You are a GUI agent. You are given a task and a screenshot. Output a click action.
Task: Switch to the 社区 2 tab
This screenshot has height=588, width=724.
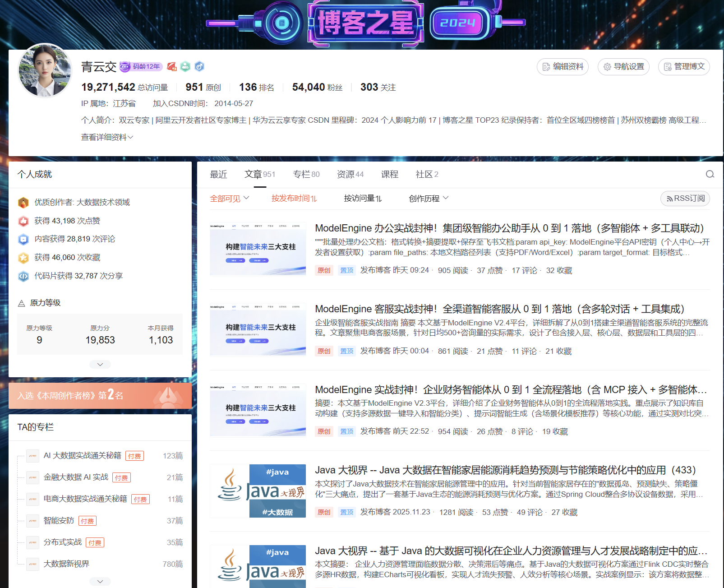[x=427, y=175]
